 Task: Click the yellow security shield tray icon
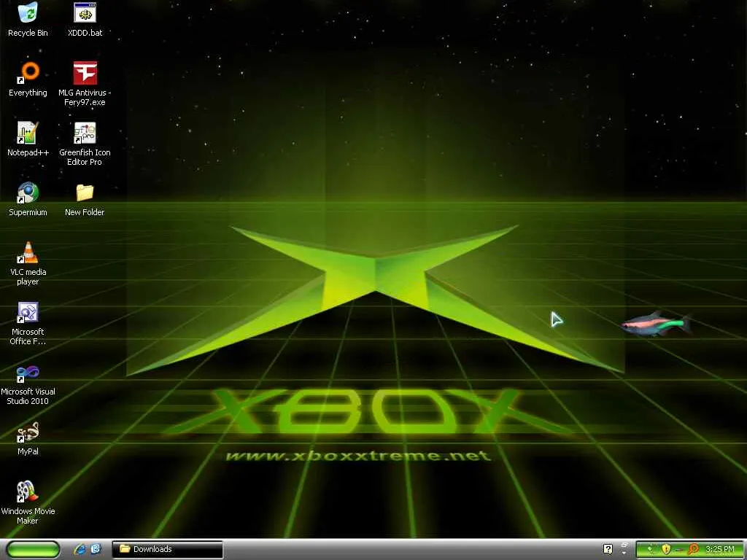666,549
